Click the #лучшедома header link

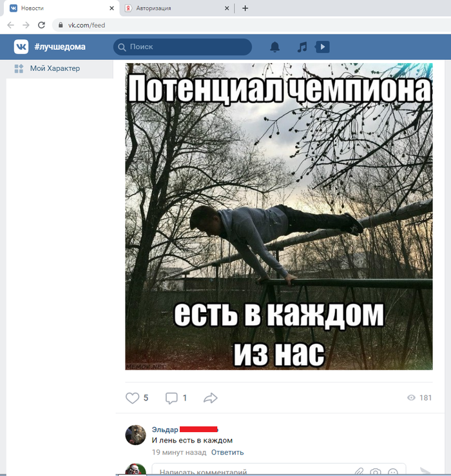click(x=60, y=46)
